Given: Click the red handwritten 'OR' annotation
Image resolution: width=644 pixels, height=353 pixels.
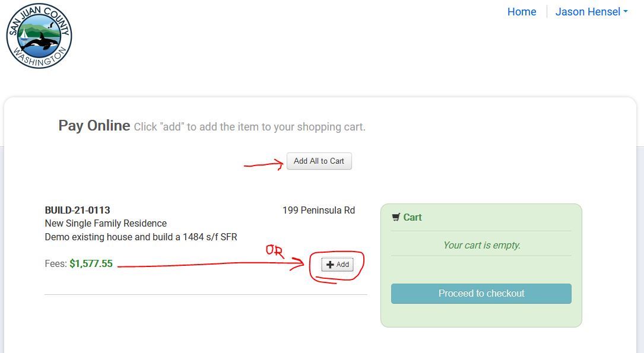Looking at the screenshot, I should point(274,251).
